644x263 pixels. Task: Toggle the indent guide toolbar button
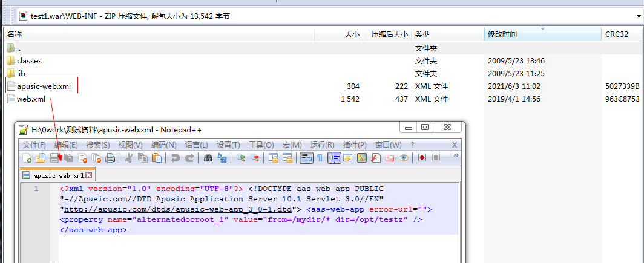(x=334, y=158)
